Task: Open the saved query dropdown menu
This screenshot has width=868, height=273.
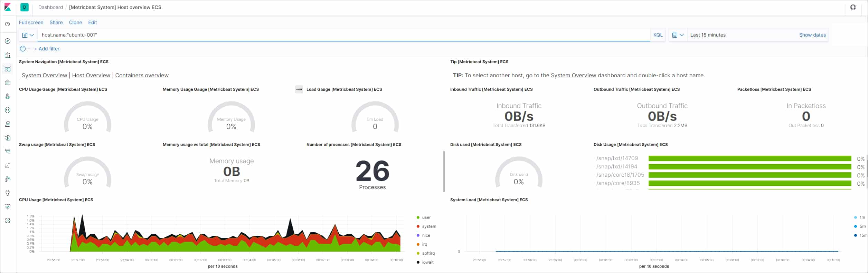Action: [28, 35]
